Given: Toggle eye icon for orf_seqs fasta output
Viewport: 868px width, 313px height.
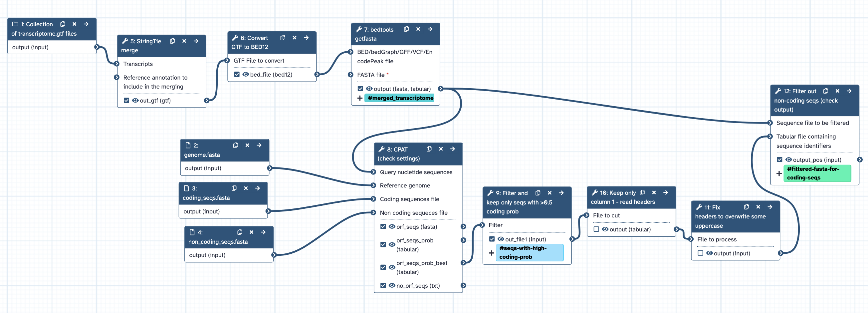Looking at the screenshot, I should 391,227.
